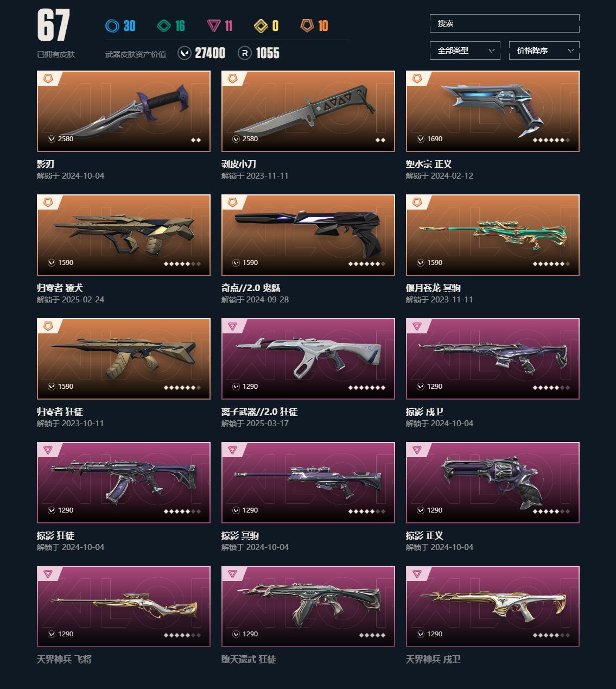Open the 归零者 獠犬 skin thumbnail
This screenshot has width=616, height=689.
(124, 235)
